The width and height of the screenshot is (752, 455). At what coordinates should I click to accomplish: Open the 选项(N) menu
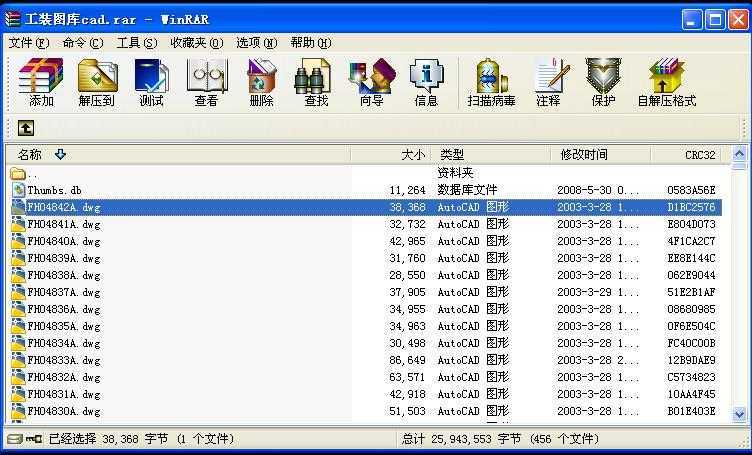tap(257, 43)
